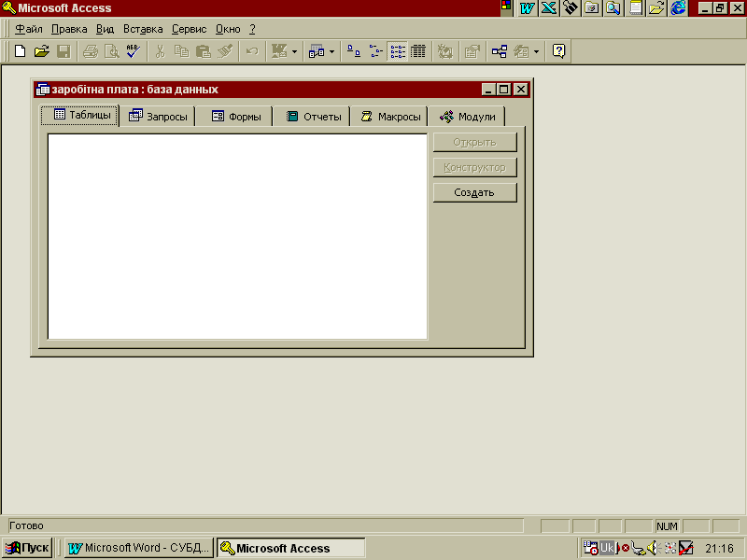
Task: Click the Print toolbar icon
Action: [x=91, y=51]
